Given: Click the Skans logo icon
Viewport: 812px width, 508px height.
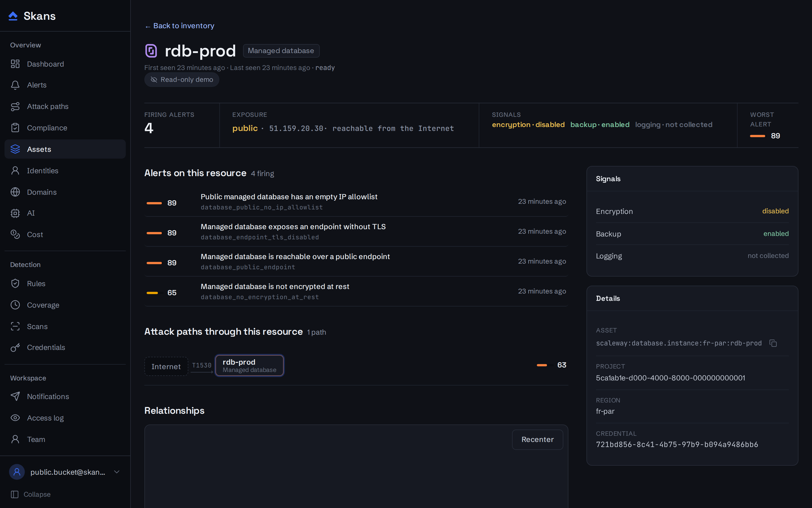Looking at the screenshot, I should [x=13, y=16].
